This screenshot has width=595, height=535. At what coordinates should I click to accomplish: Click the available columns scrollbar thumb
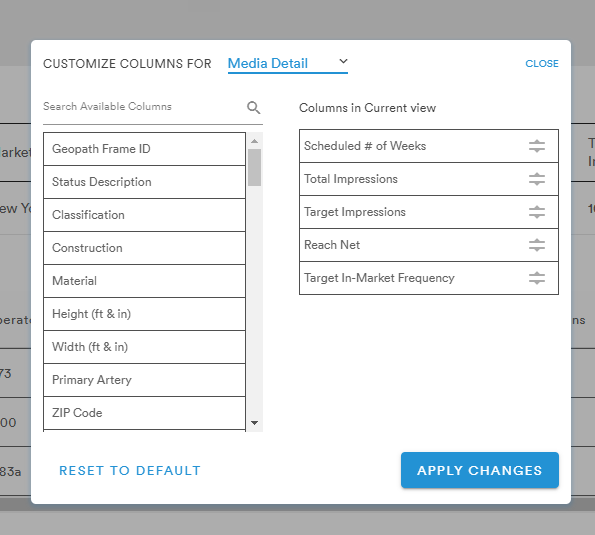click(x=255, y=167)
